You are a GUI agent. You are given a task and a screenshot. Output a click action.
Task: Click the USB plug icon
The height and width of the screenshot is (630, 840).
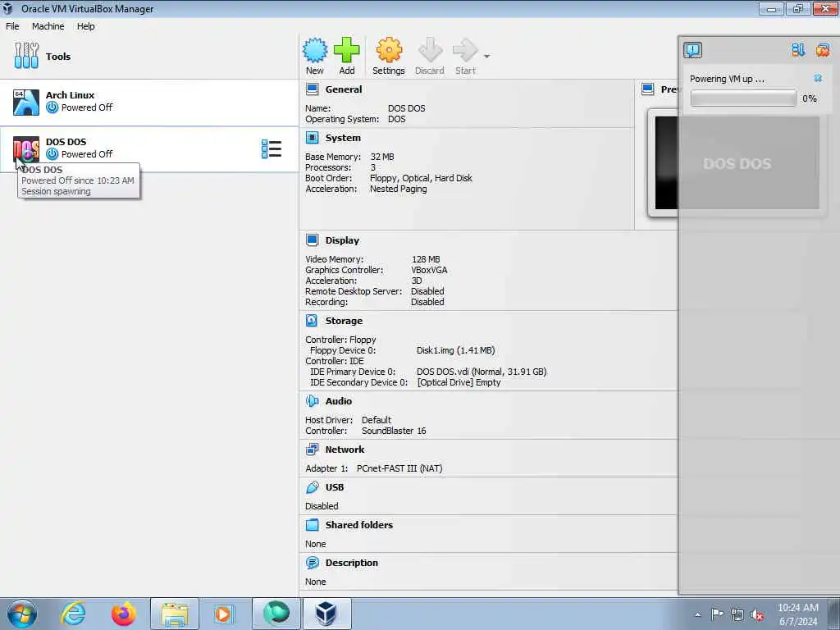pos(313,487)
